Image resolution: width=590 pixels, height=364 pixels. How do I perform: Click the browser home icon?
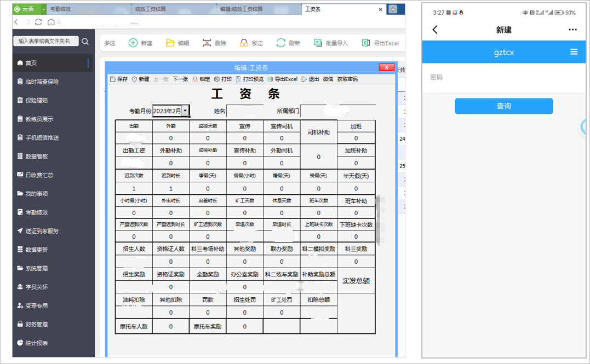point(51,22)
